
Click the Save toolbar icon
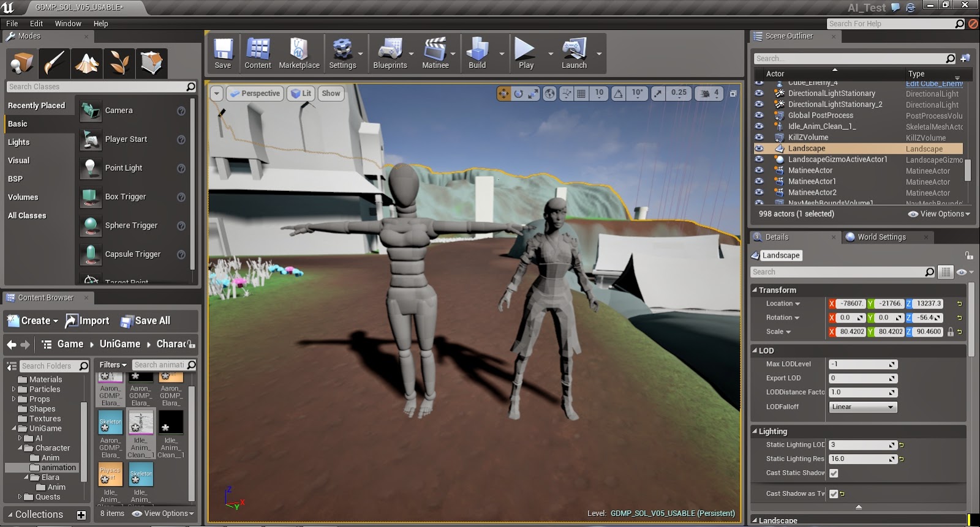point(223,54)
